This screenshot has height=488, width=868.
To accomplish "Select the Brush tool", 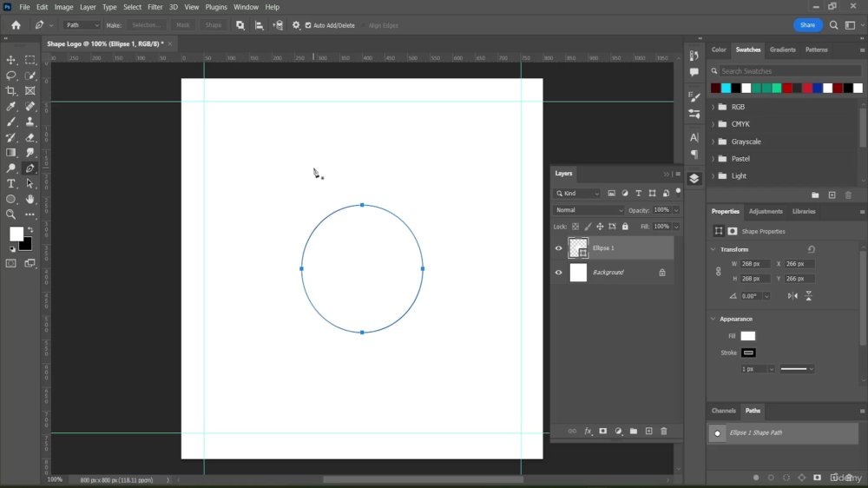I will coord(11,122).
